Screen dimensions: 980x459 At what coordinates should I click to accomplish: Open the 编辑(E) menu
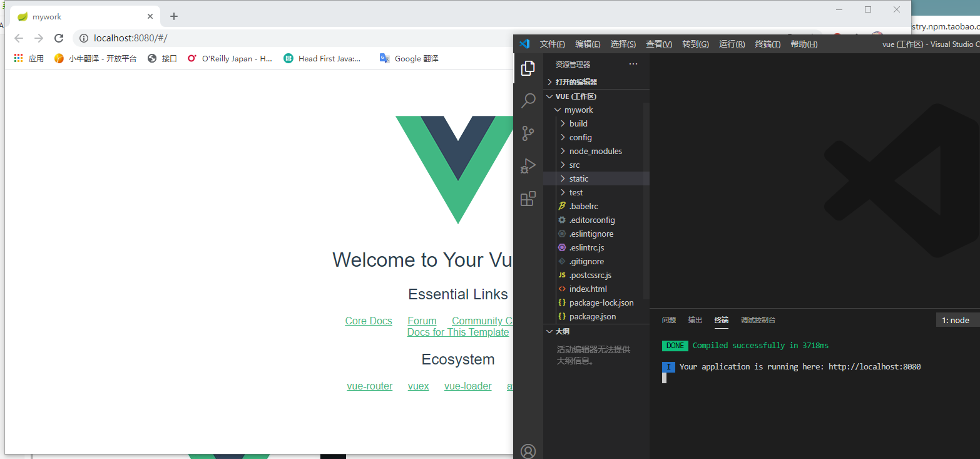(588, 44)
